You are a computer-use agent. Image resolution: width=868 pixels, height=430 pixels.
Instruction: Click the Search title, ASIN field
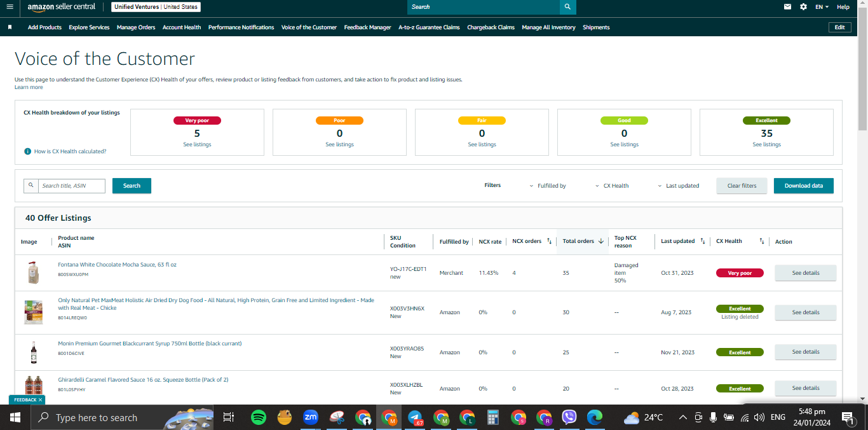(71, 186)
